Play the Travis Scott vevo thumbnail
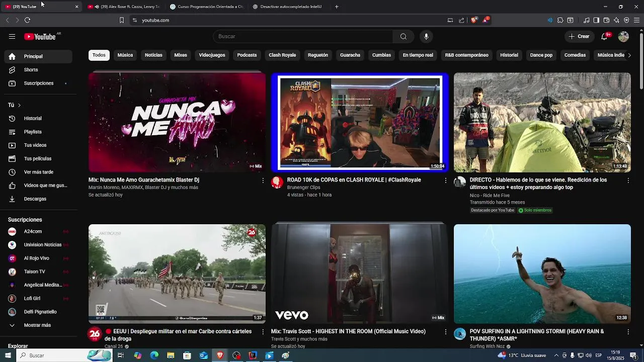The width and height of the screenshot is (644, 362). [360, 274]
